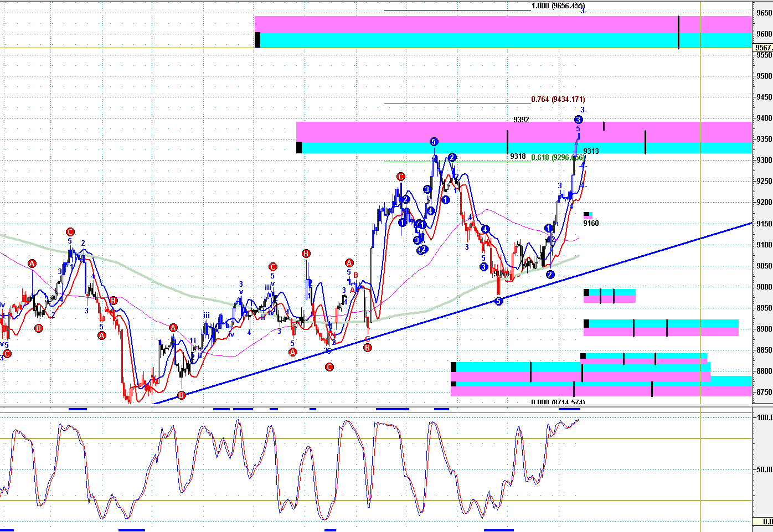Select the 0.000 (8714.574) Fibonacci label
This screenshot has height=532, width=773.
click(558, 402)
